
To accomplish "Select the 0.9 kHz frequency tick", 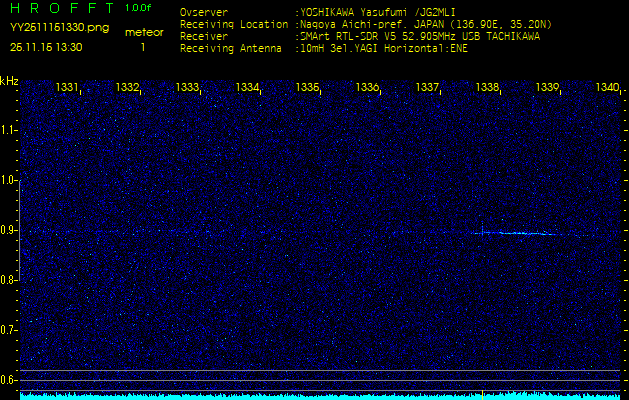I will [9, 230].
